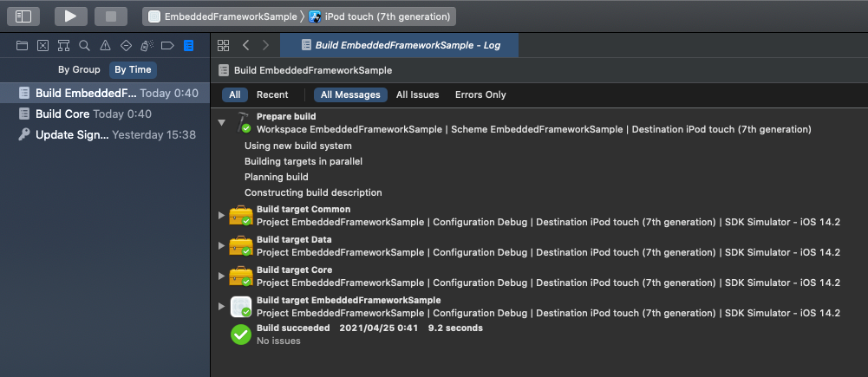Click the green Build succeeded checkmark
868x377 pixels.
pos(241,335)
